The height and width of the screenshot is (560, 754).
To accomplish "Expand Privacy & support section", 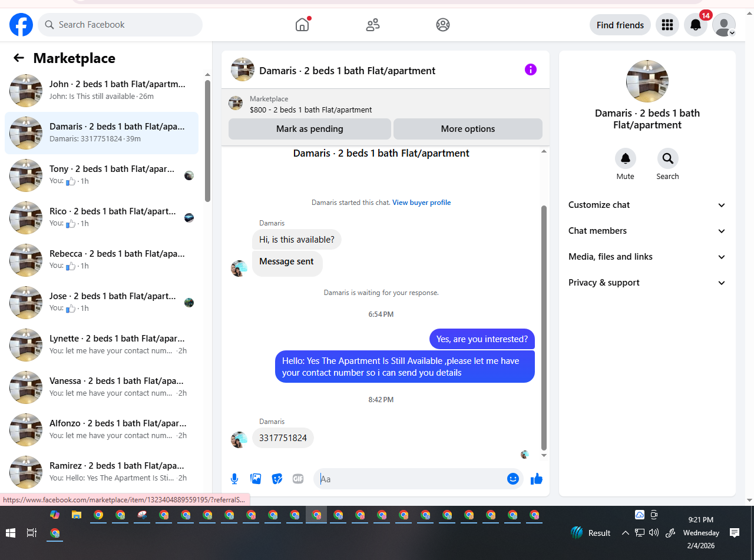I will click(x=647, y=283).
